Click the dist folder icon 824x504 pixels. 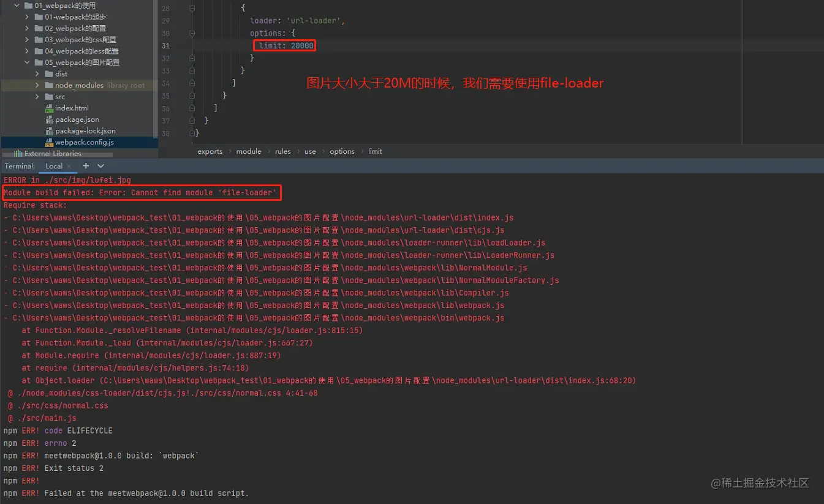tap(49, 73)
